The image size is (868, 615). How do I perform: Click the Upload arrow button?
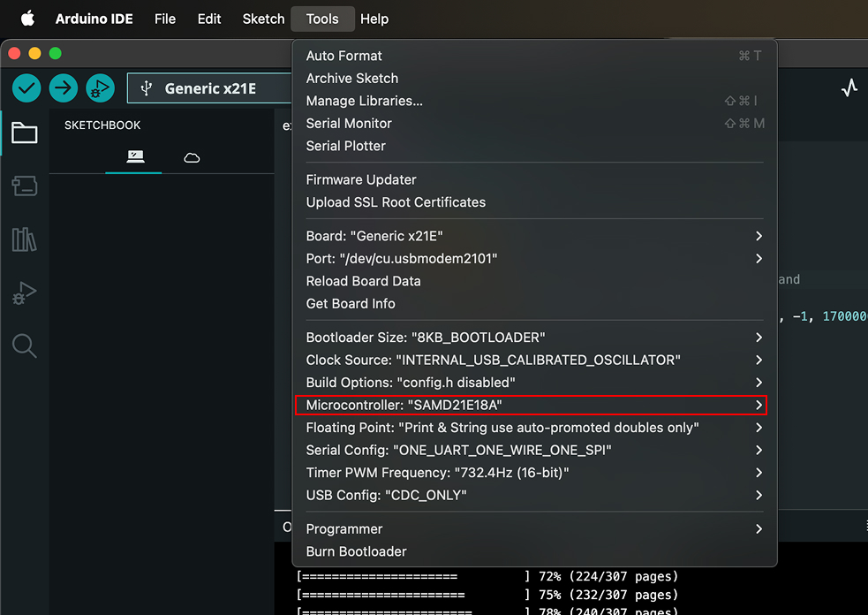tap(64, 88)
